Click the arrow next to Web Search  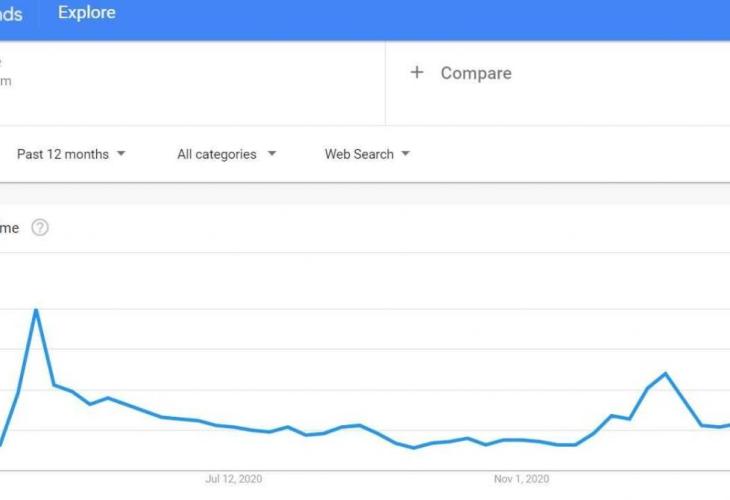[405, 154]
